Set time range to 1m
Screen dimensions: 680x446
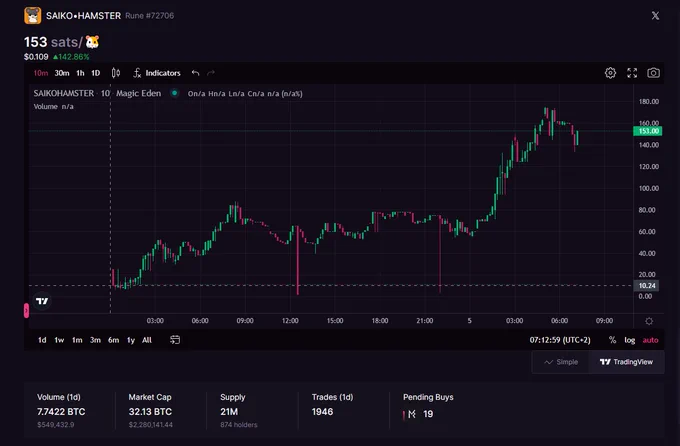tap(77, 340)
